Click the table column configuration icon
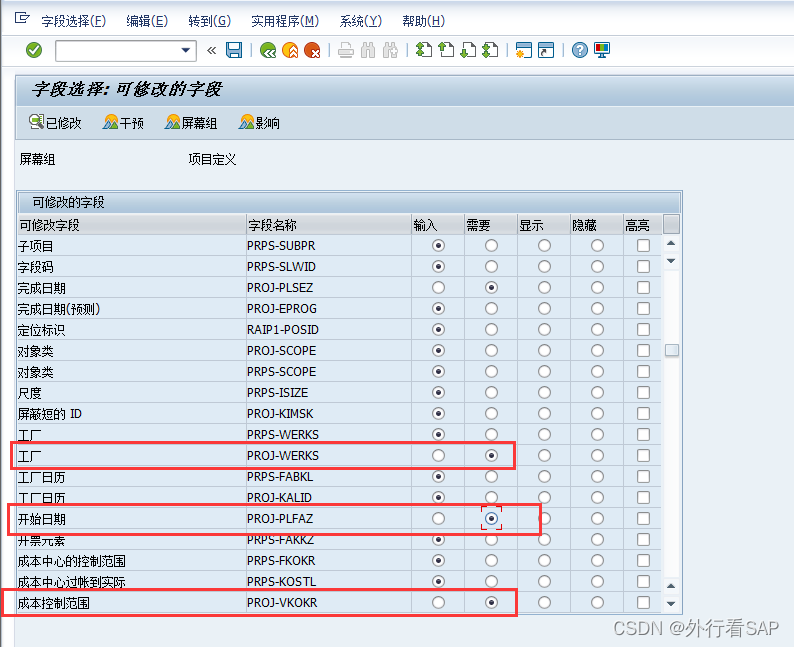 [671, 224]
